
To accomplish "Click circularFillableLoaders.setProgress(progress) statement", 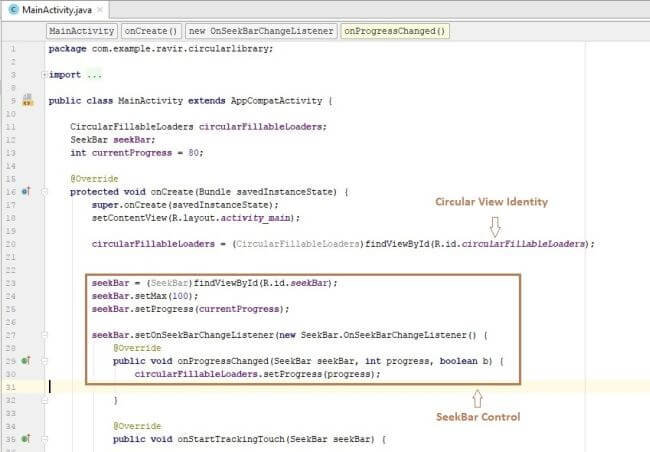I will pyautogui.click(x=257, y=374).
